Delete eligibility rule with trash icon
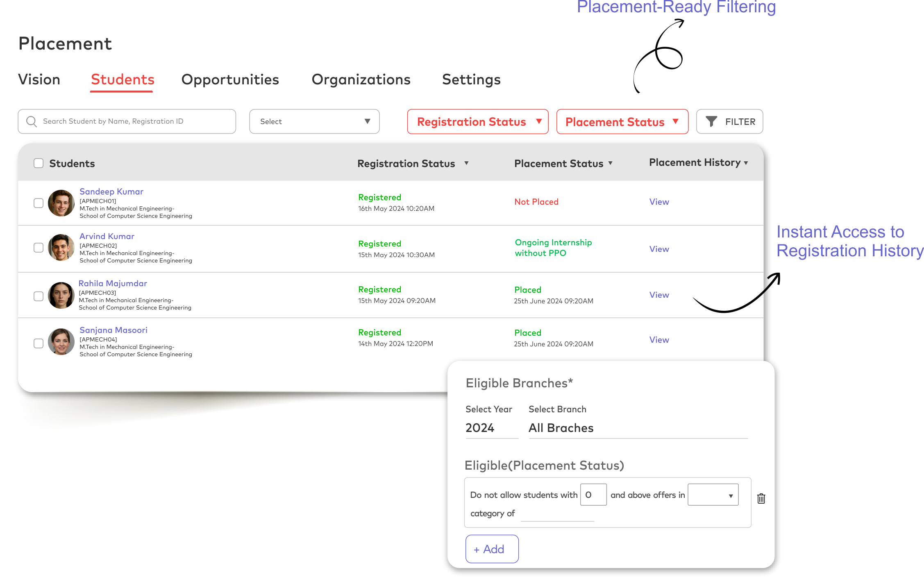Screen dimensions: 924x581 (x=761, y=498)
